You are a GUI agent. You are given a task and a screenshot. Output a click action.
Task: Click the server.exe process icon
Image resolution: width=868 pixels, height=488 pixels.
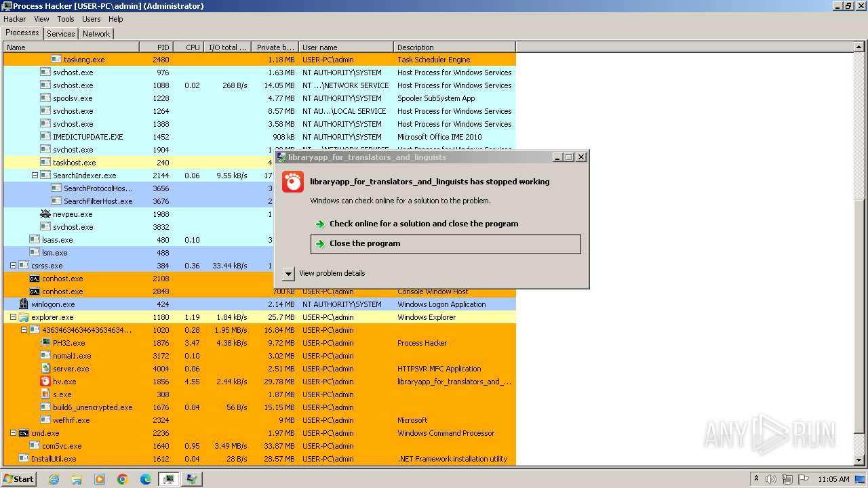(45, 369)
